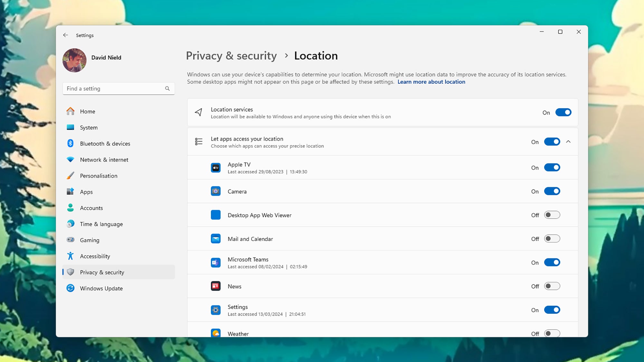Click Privacy & security breadcrumb
Screen dimensions: 644x362
231,56
